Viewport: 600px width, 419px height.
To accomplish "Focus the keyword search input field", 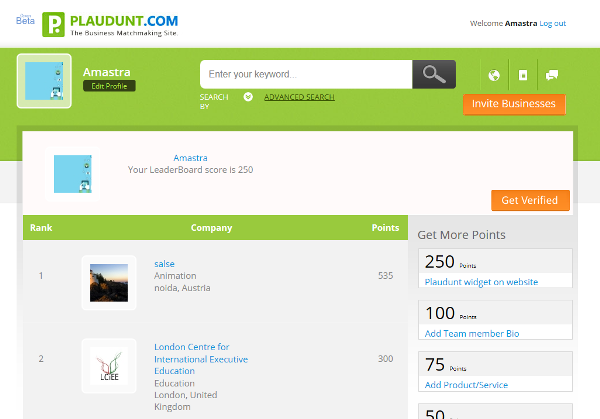I will tap(306, 74).
